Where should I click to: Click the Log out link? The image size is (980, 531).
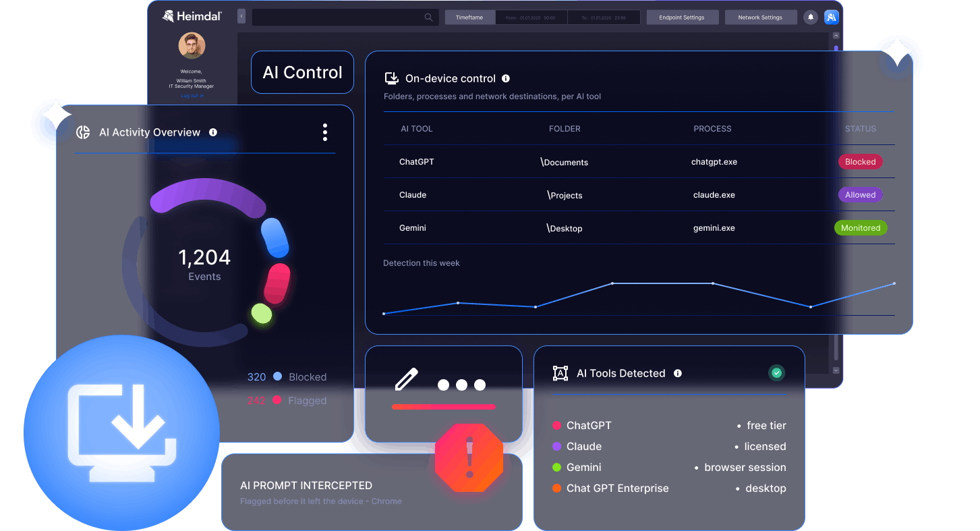tap(192, 96)
